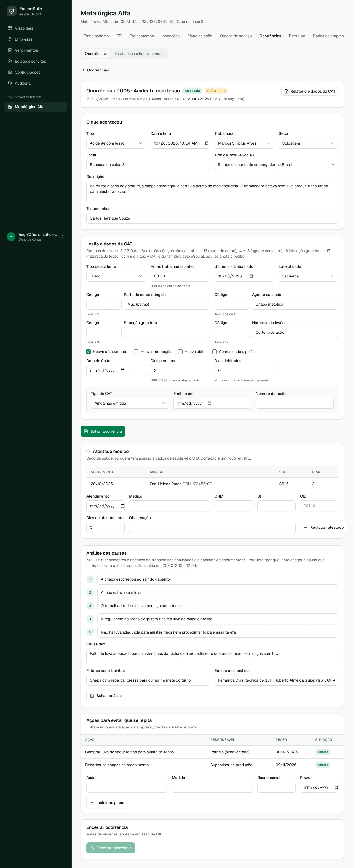Click Incluir no plano button
The image size is (353, 868).
click(x=107, y=803)
